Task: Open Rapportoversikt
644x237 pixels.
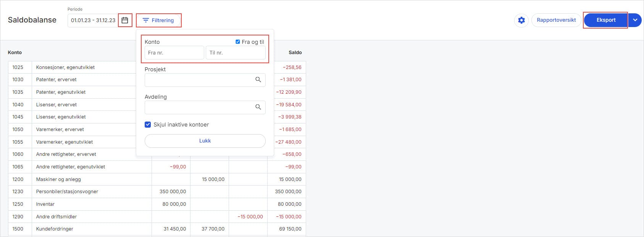Action: pyautogui.click(x=556, y=20)
